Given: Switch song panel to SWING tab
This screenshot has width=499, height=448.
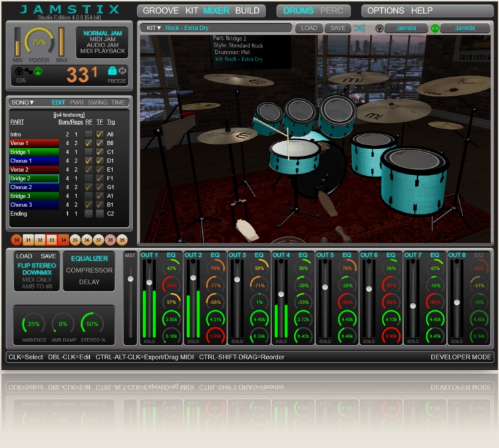Looking at the screenshot, I should [x=97, y=103].
